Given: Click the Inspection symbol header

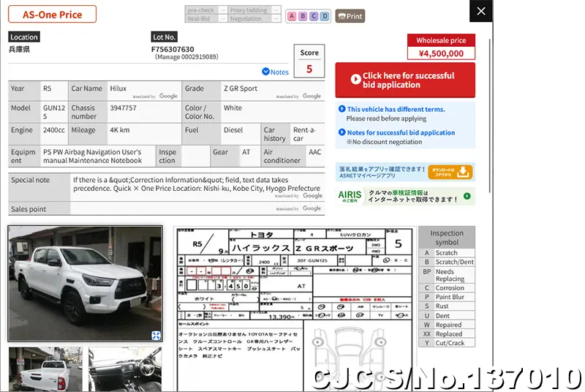Looking at the screenshot, I should pos(447,238).
